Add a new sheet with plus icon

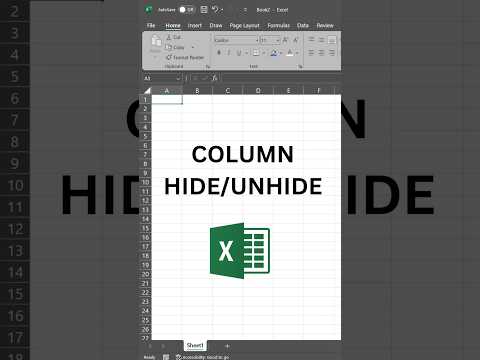click(x=227, y=346)
